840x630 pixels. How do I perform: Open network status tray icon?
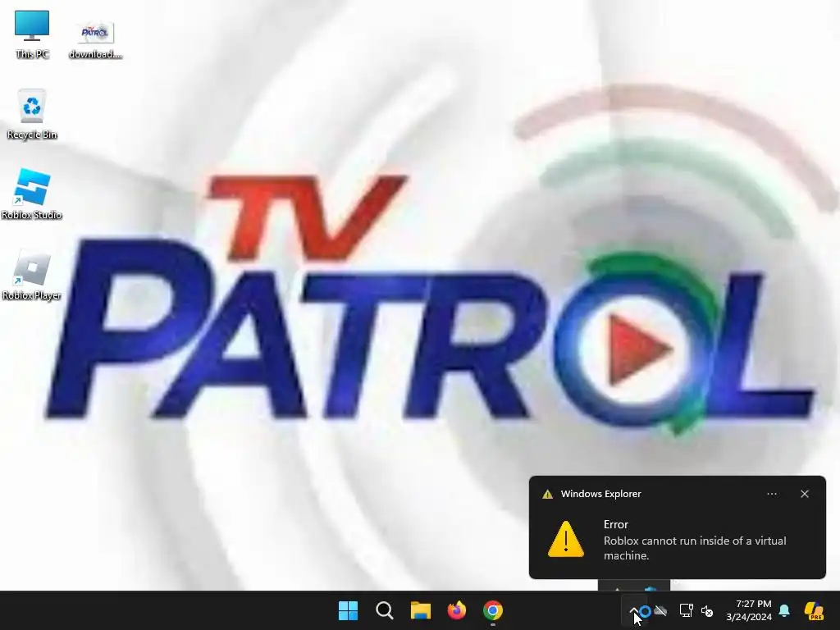(x=687, y=610)
